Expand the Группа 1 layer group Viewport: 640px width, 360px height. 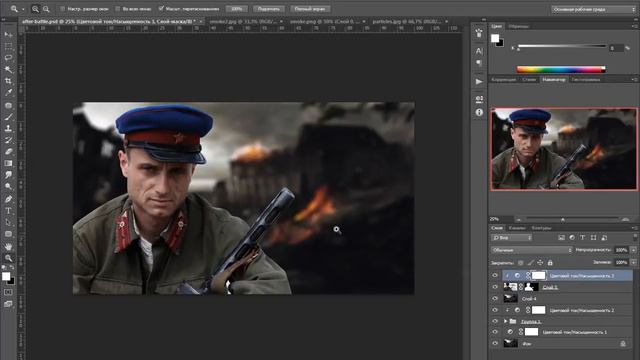pyautogui.click(x=506, y=321)
